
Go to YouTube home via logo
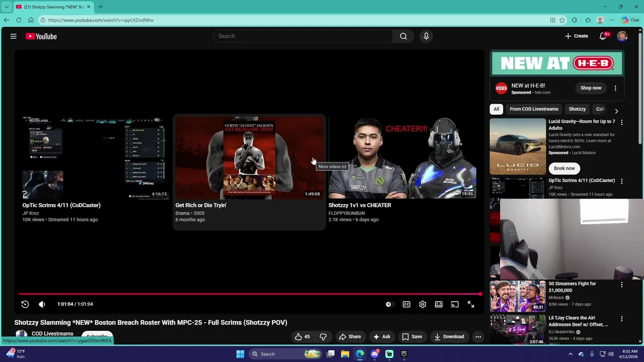pyautogui.click(x=41, y=36)
